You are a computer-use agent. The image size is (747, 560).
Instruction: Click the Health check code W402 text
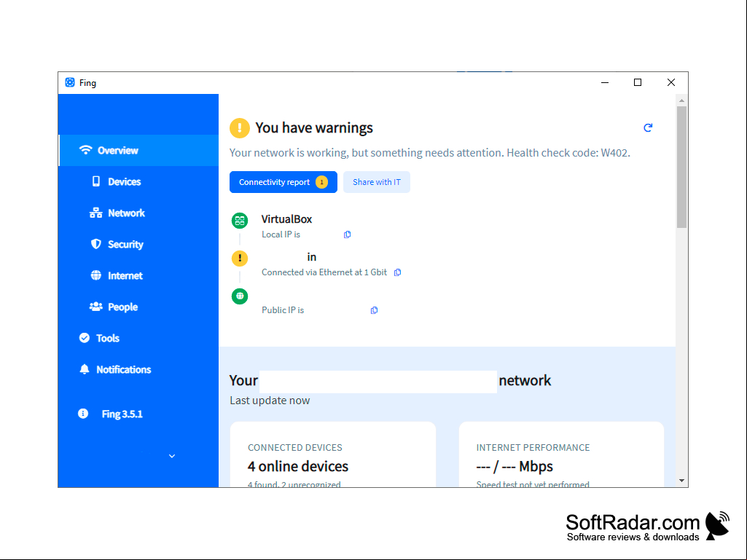(568, 153)
